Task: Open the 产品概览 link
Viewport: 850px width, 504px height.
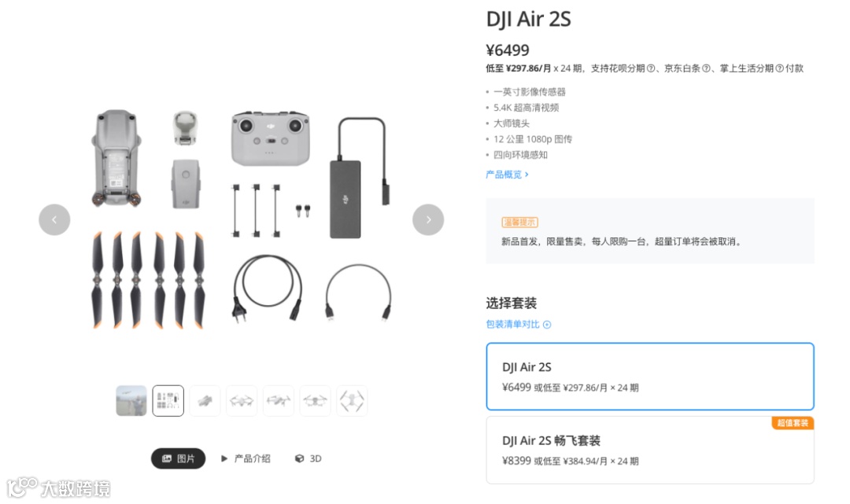Action: coord(507,175)
